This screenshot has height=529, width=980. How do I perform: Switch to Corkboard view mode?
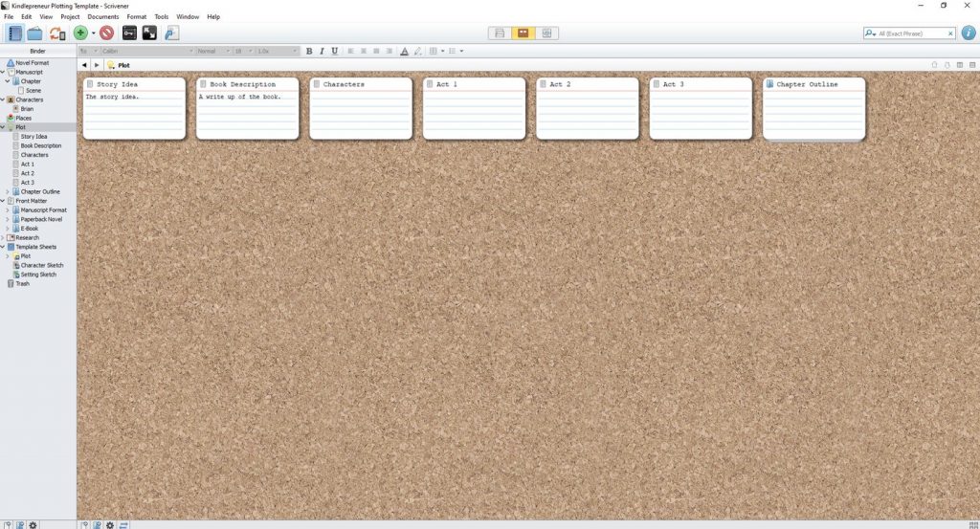(523, 33)
